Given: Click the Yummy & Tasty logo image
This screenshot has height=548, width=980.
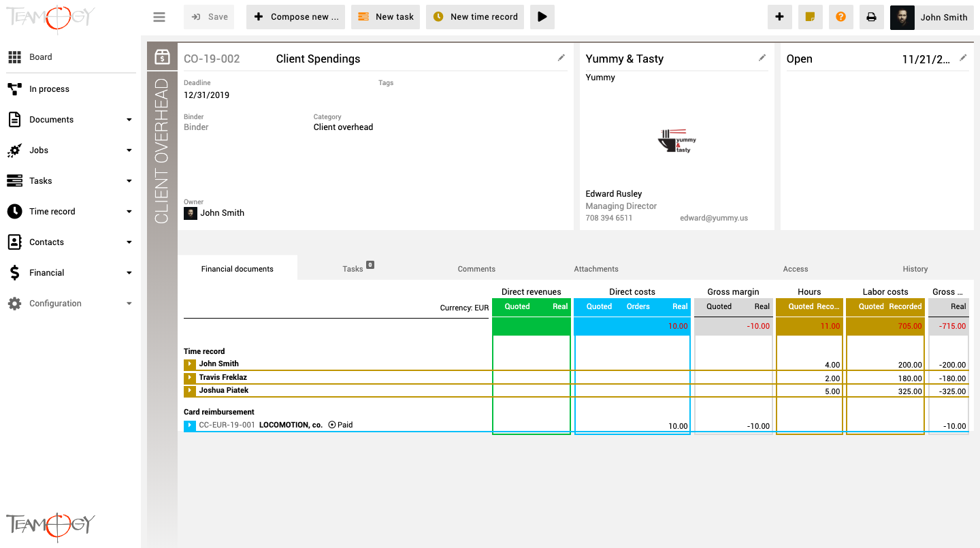Looking at the screenshot, I should [x=676, y=141].
